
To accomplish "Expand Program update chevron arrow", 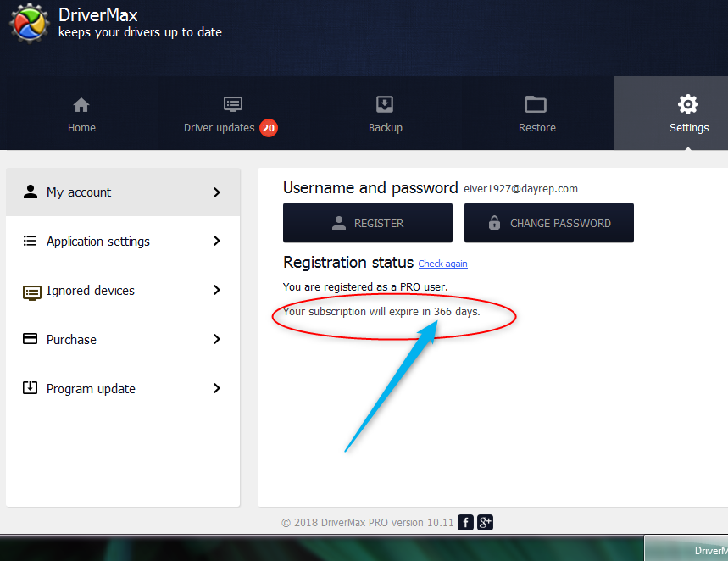I will (x=216, y=388).
